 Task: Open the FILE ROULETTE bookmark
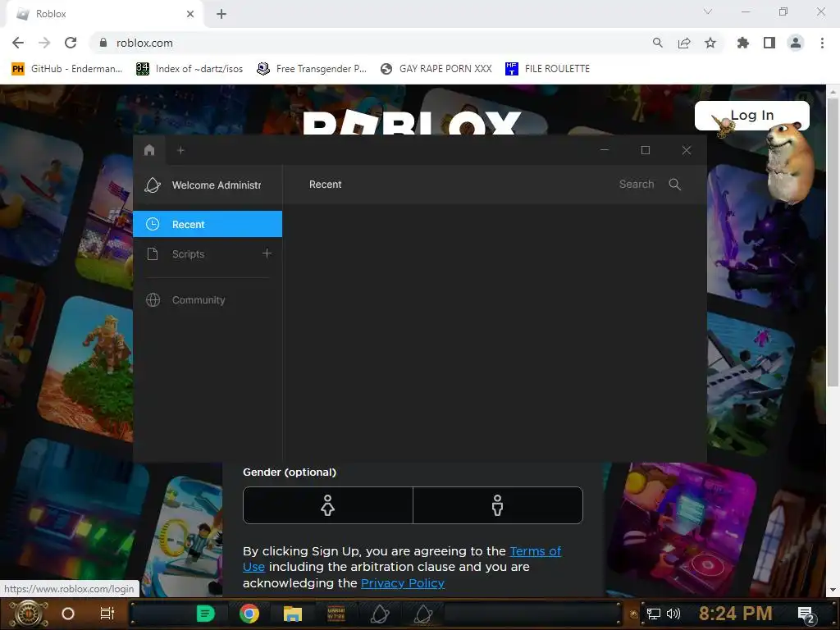tap(547, 69)
